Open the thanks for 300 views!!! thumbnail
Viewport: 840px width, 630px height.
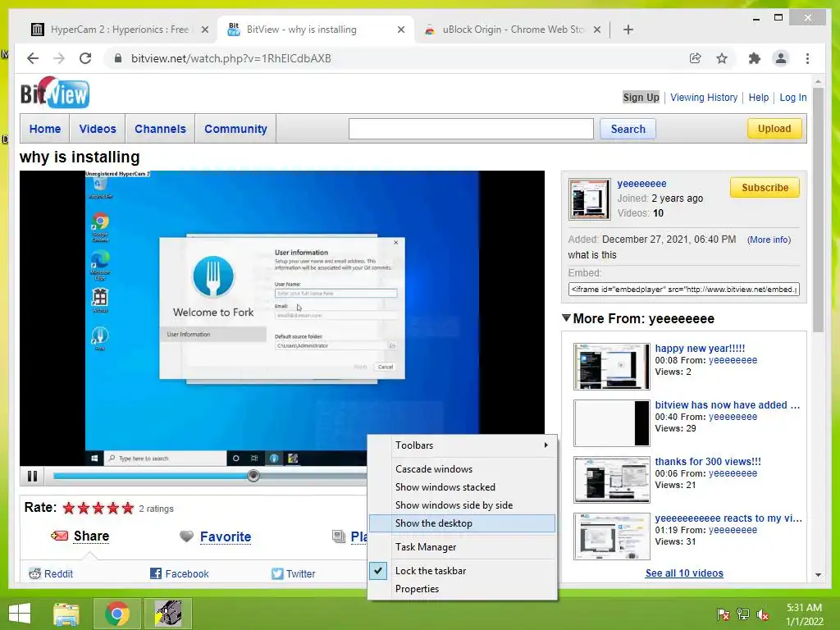click(x=611, y=479)
